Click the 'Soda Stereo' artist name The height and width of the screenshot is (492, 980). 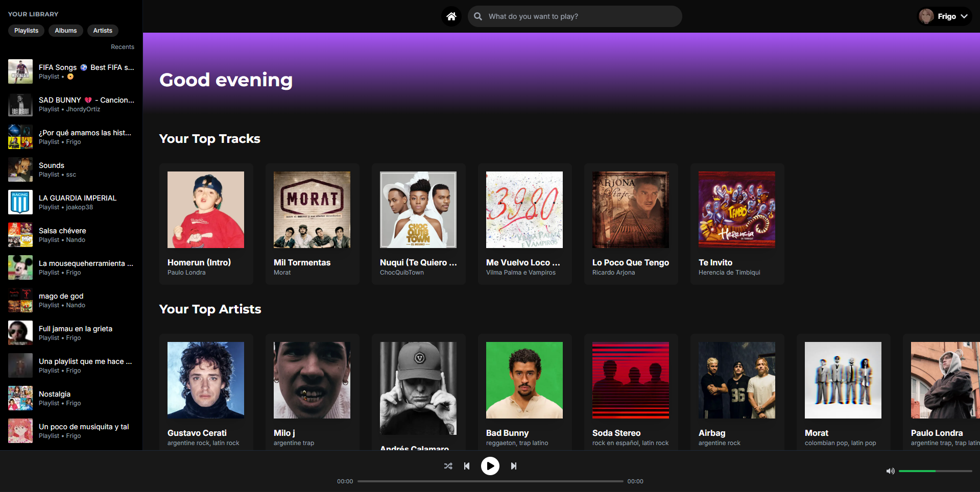[616, 433]
